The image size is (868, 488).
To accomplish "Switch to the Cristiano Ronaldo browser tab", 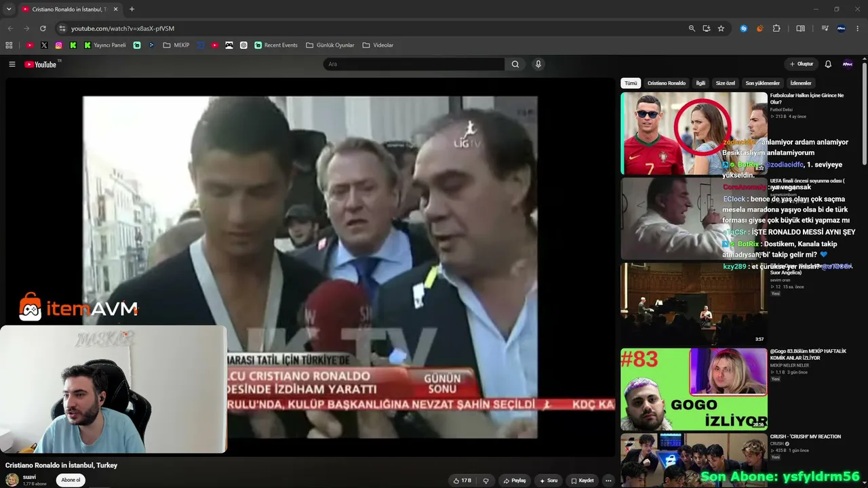I will [70, 9].
